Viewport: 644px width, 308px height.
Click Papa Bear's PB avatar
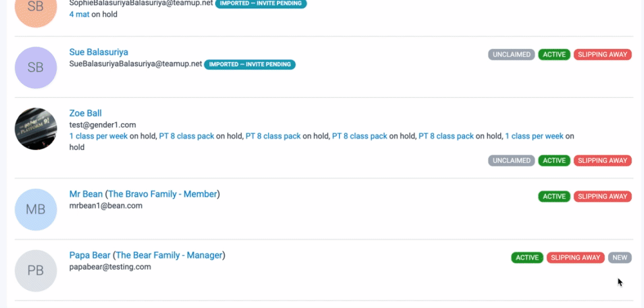coord(35,271)
